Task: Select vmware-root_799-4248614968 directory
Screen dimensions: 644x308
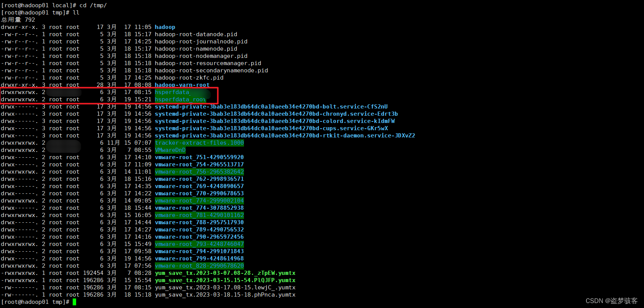Action: 199,259
